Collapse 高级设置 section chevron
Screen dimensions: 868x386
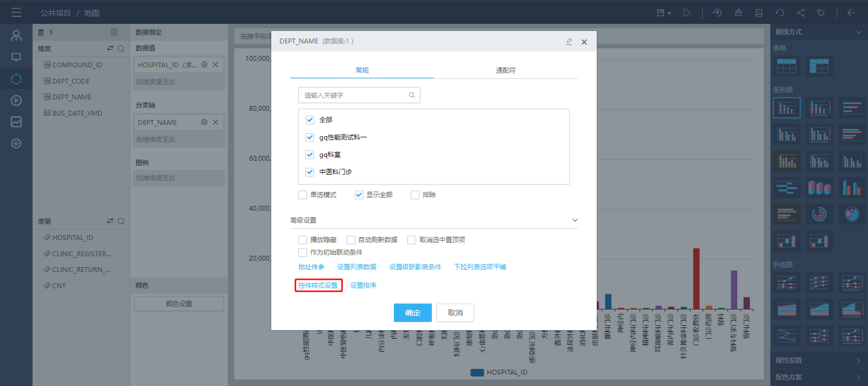pos(575,220)
